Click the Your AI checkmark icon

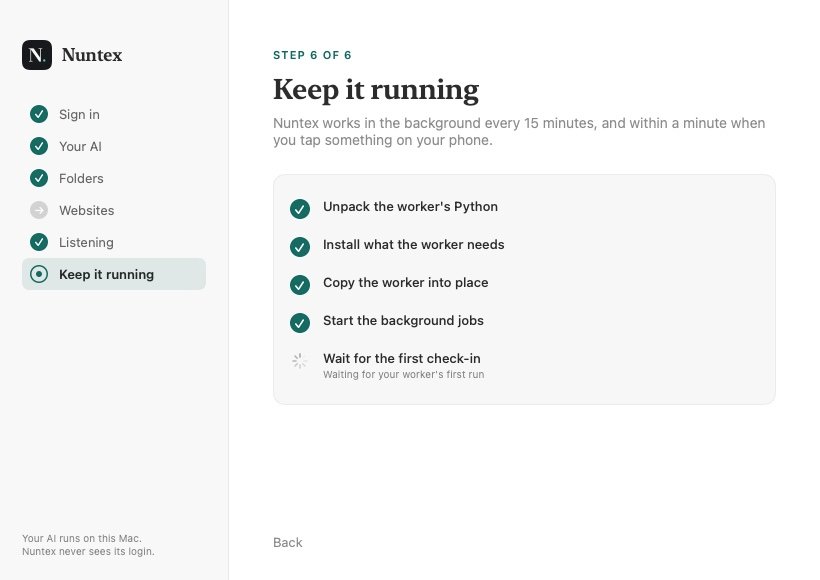point(39,146)
